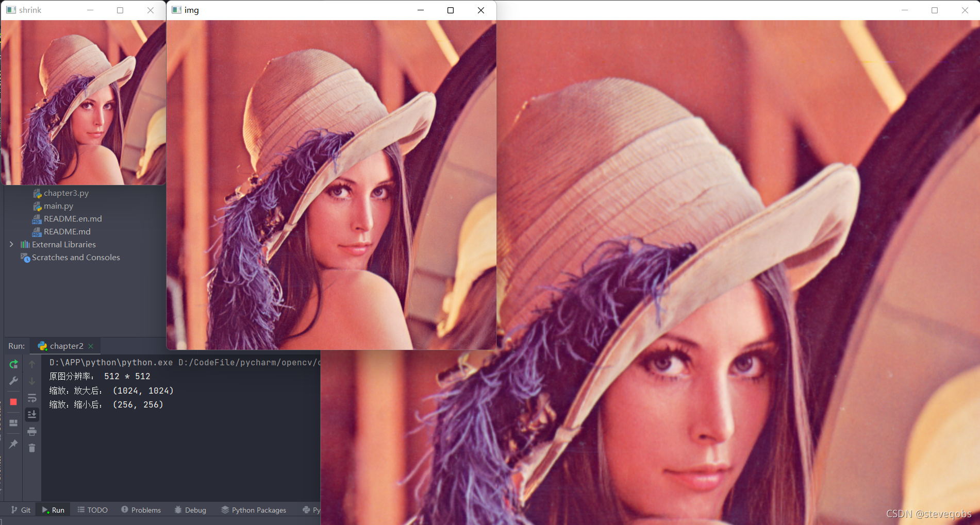Select External Libraries in project tree
The width and height of the screenshot is (980, 525).
(x=64, y=244)
